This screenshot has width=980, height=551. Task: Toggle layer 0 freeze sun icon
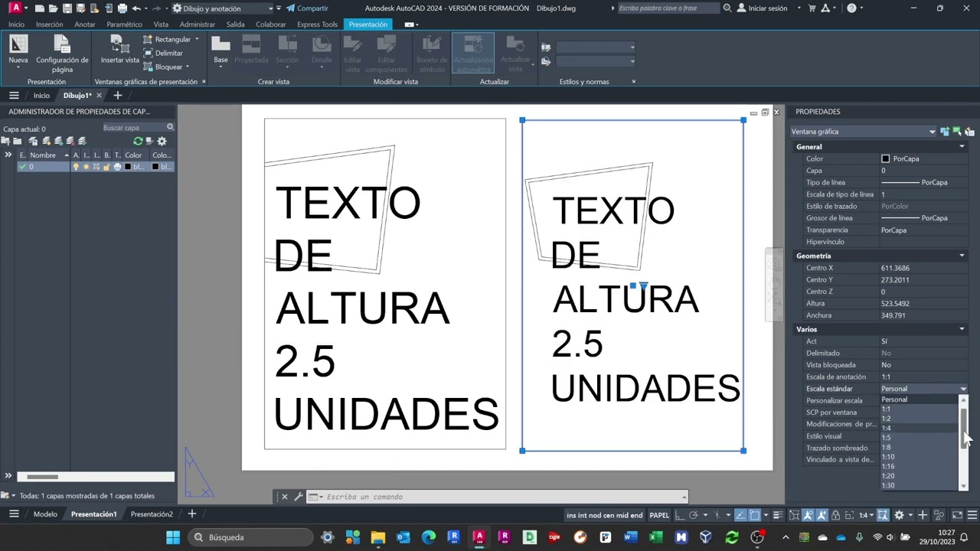point(86,167)
